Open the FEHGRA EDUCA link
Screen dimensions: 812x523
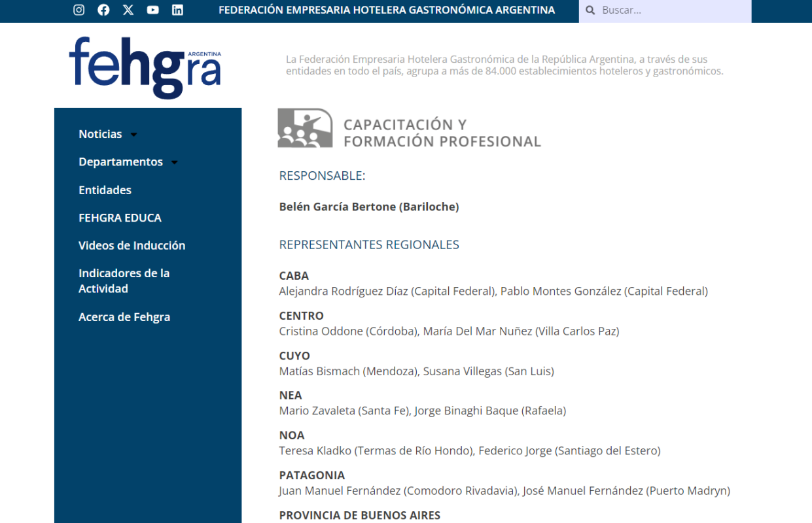120,218
